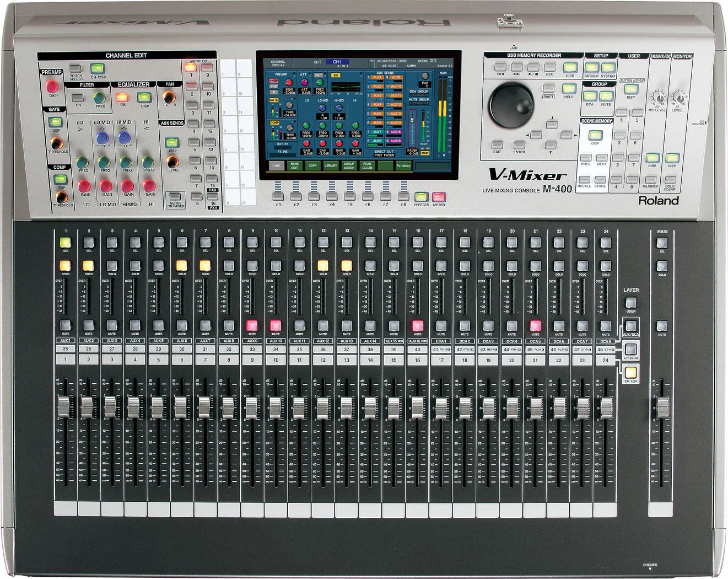Tap GROUP ASSIGN on the touchscreen
This screenshot has width=728, height=579.
349,165
